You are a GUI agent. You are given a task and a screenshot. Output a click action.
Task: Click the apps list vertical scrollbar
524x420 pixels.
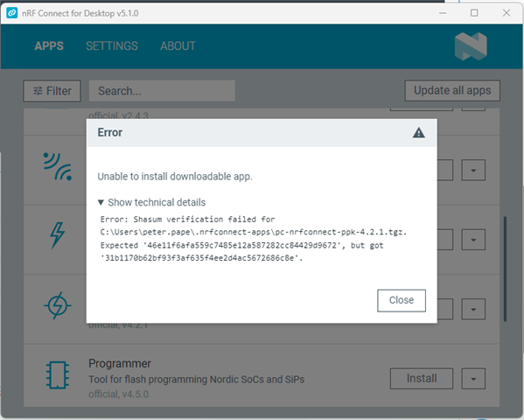505,269
